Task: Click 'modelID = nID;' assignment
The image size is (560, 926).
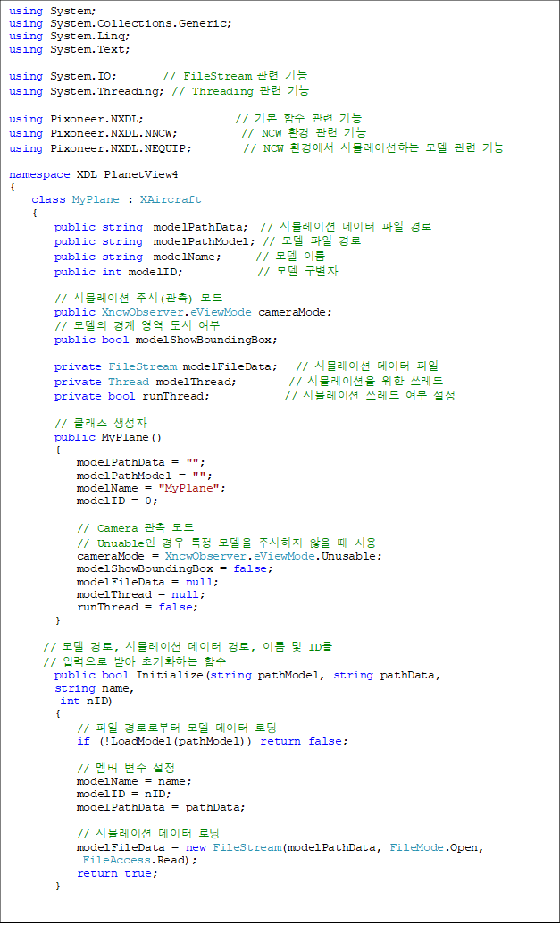Action: tap(124, 794)
